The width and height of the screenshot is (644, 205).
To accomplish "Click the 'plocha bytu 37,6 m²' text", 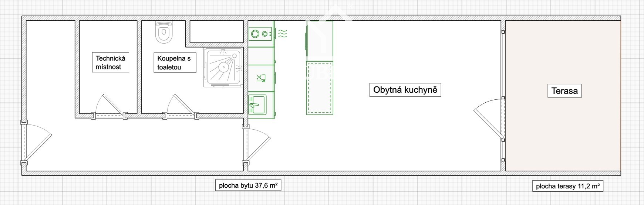I will click(x=248, y=185).
